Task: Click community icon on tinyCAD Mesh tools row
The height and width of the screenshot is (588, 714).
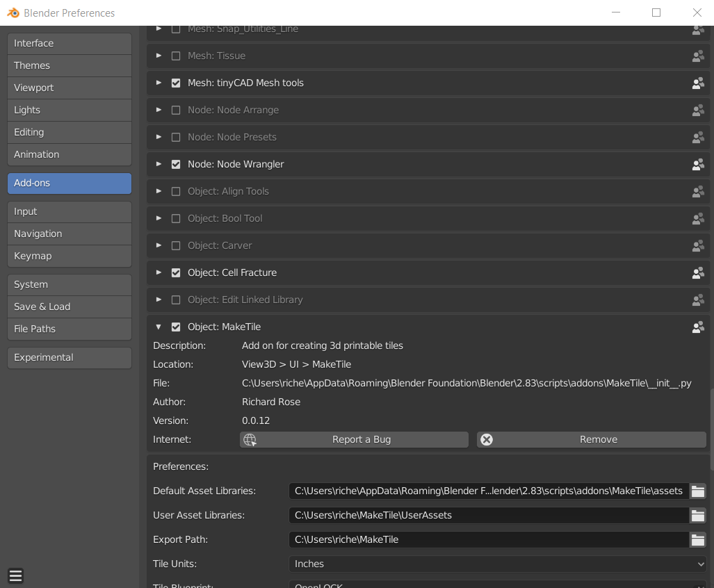Action: coord(698,83)
